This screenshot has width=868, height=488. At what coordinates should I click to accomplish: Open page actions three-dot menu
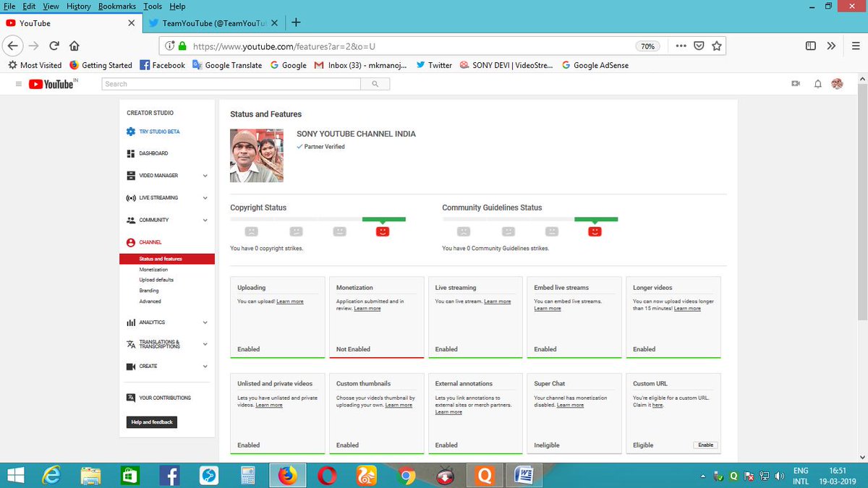681,46
